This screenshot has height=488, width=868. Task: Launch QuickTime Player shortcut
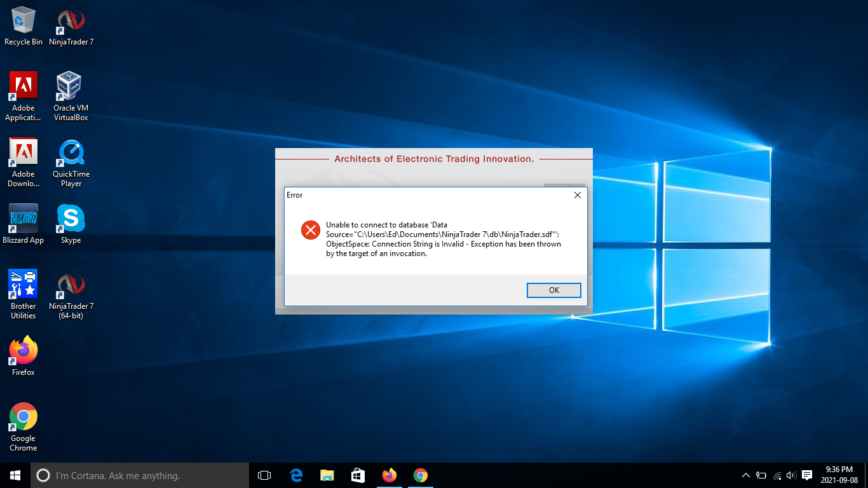[71, 162]
